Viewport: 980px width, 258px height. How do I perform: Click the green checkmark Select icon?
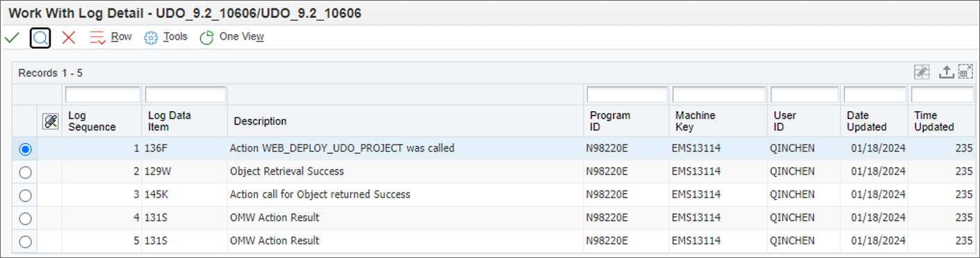click(12, 38)
